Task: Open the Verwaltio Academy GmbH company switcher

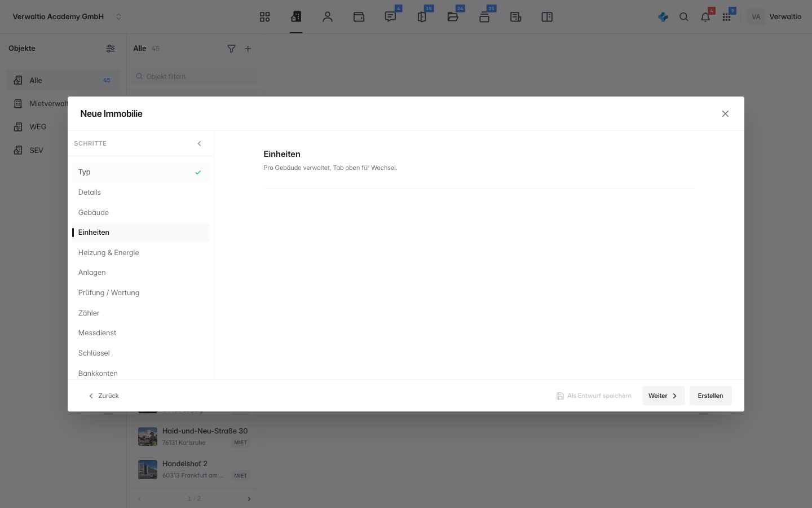Action: click(x=67, y=17)
